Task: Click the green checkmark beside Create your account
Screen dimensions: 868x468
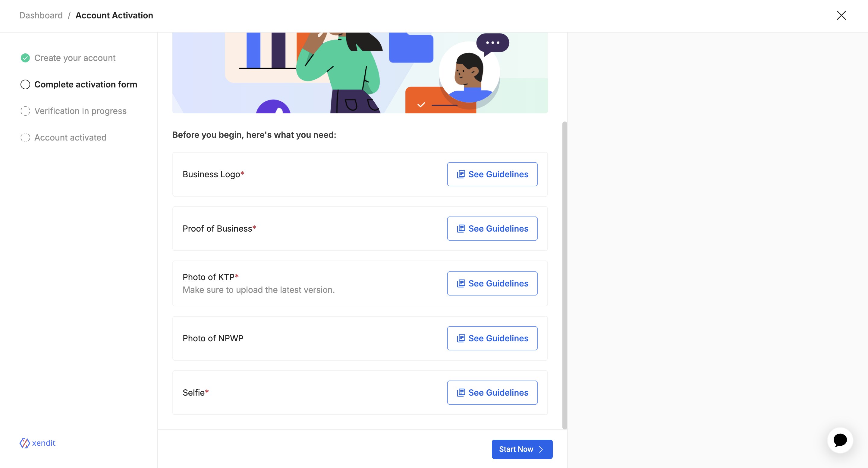Action: coord(25,58)
